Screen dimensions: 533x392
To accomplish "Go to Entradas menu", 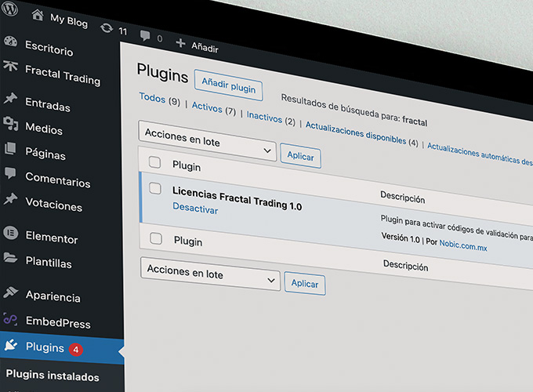I will (48, 104).
